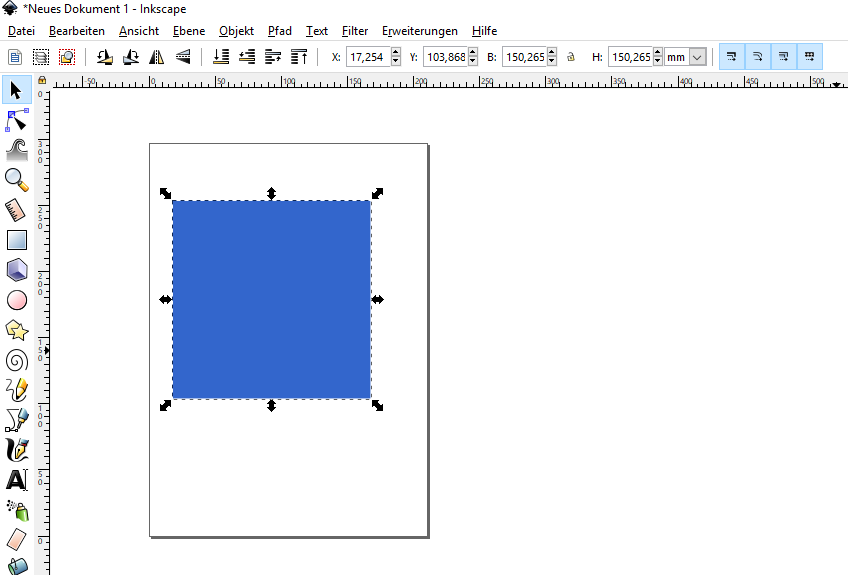Viewport: 848px width, 575px height.
Task: Click the bottom-right scale handle of selection
Action: 377,406
